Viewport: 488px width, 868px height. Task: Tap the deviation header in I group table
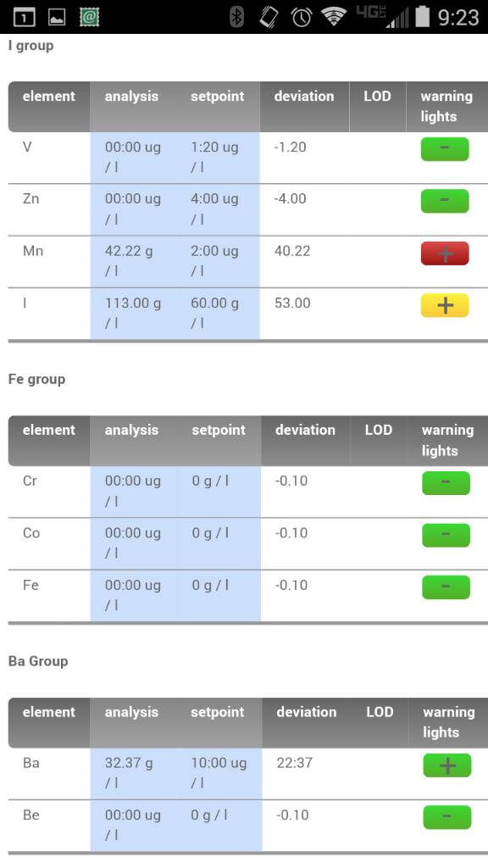pos(304,97)
